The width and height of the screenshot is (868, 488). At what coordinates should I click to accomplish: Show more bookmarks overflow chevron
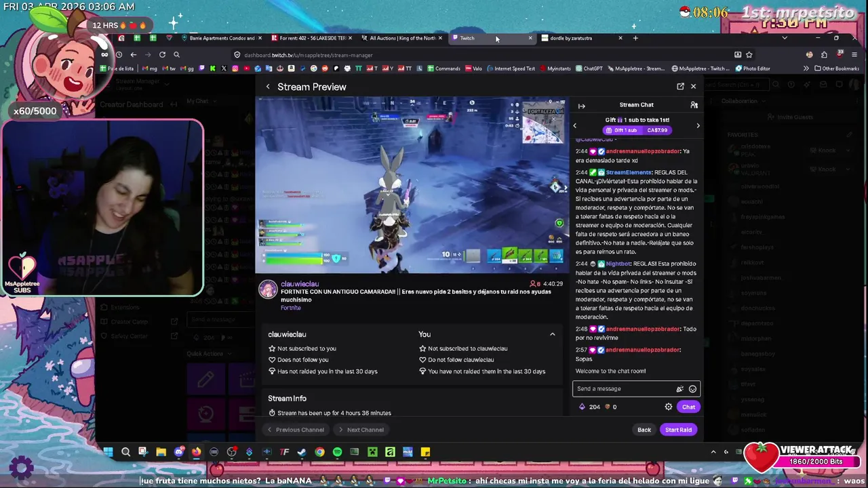coord(806,68)
